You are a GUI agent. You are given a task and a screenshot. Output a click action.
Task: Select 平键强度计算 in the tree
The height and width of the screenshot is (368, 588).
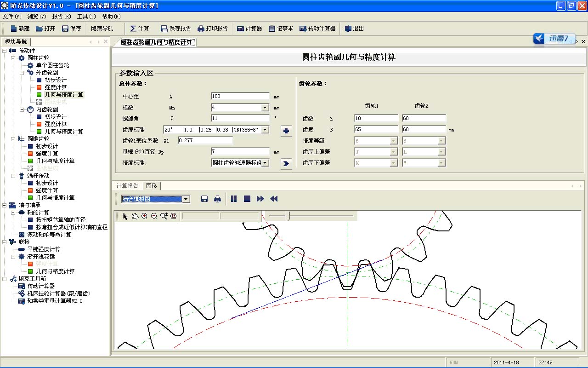[44, 249]
